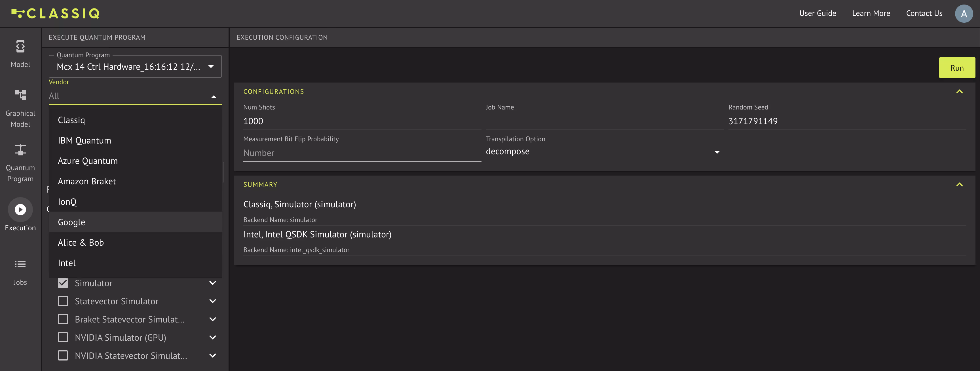Pick IonQ in the vendor list
This screenshot has width=980, height=371.
(x=135, y=202)
